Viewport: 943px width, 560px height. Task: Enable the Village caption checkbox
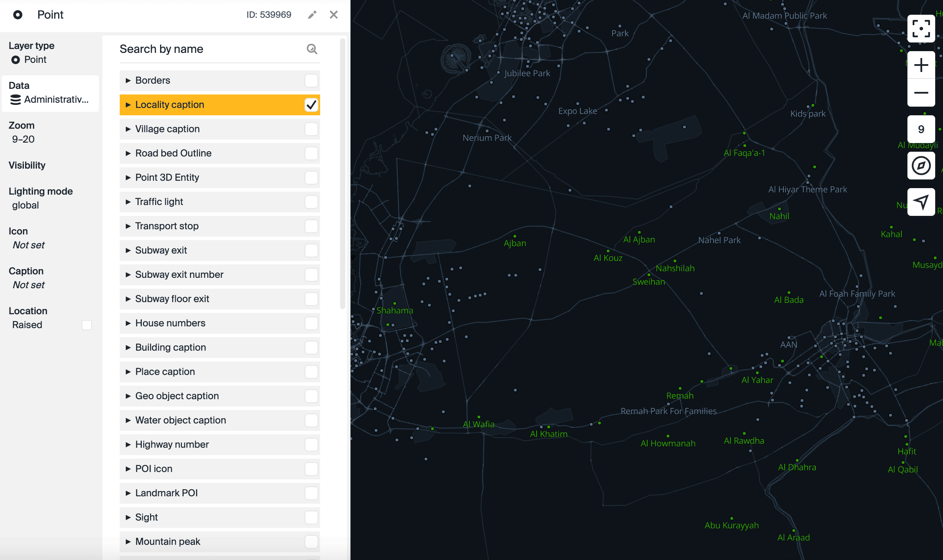click(311, 129)
